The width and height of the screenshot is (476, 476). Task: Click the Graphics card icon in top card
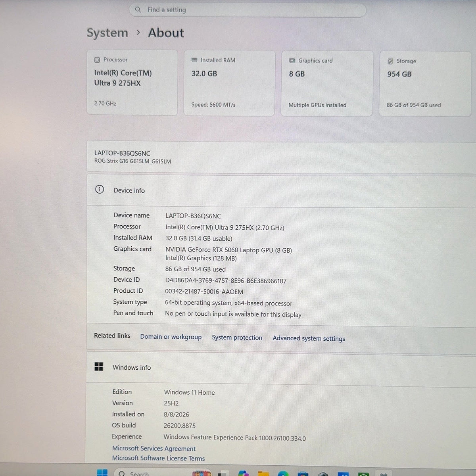(x=292, y=61)
